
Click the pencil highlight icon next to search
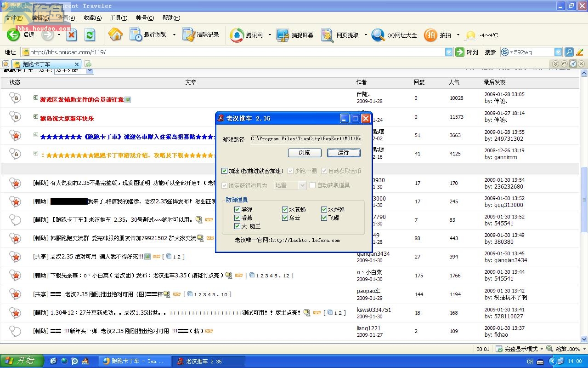(x=580, y=52)
